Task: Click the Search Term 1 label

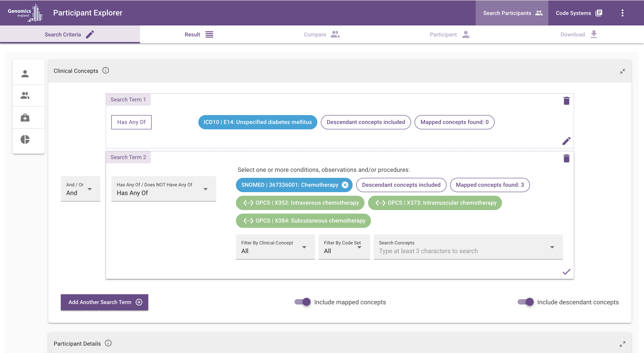Action: pyautogui.click(x=128, y=100)
